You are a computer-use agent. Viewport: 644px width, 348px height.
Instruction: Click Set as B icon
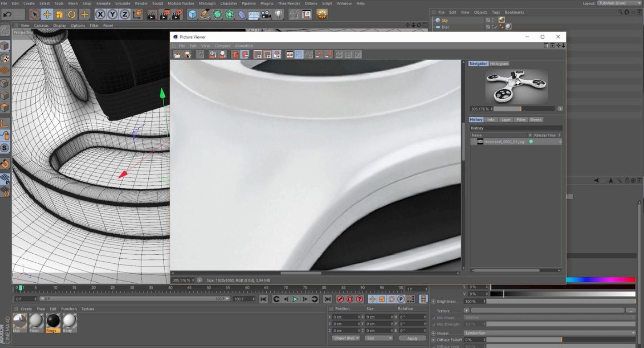328,54
